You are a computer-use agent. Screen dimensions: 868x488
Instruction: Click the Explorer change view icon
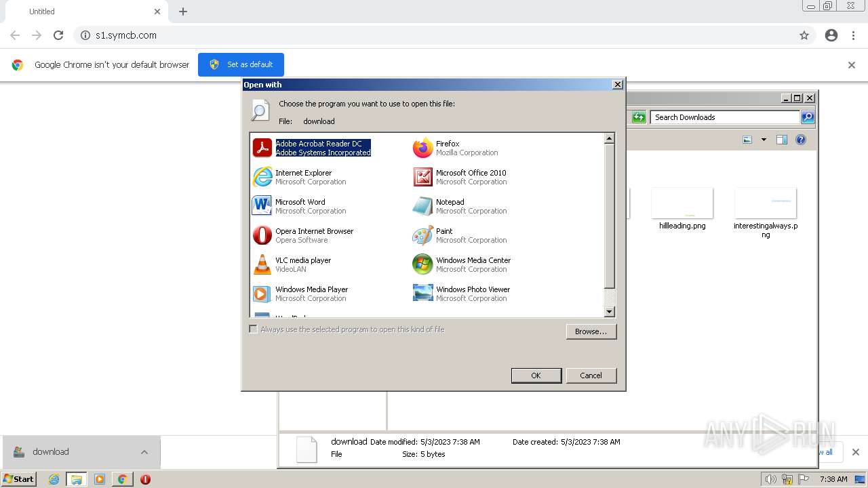point(747,140)
